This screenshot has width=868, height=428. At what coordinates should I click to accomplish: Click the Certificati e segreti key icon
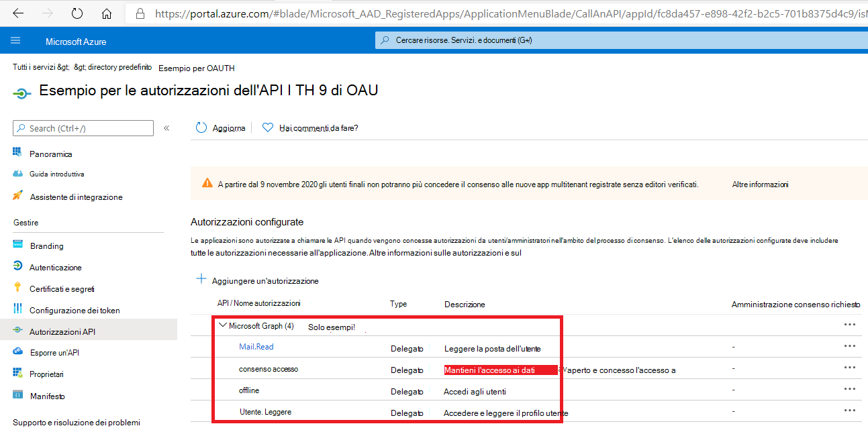17,288
